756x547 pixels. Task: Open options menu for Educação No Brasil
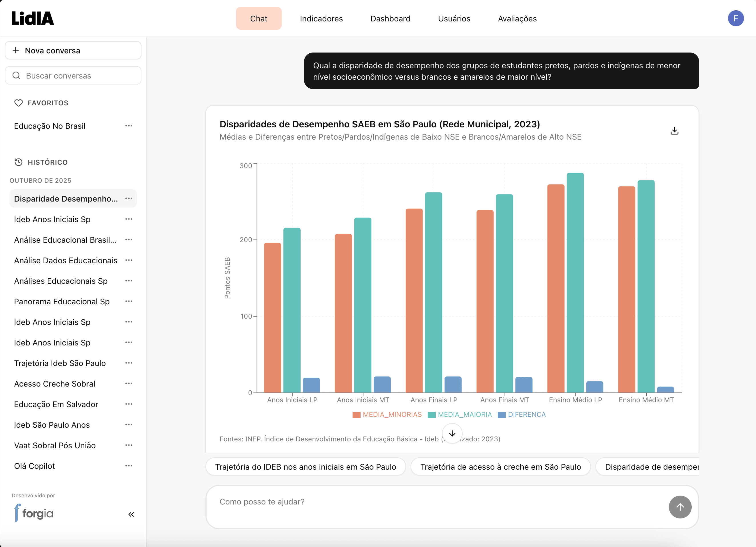coord(129,126)
